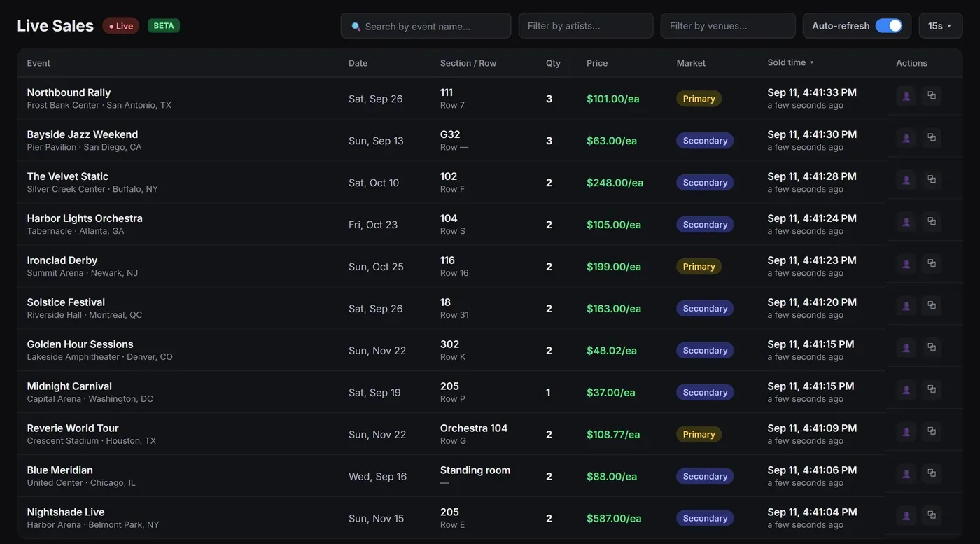Click the copy icon for Midnight Carnival
Image resolution: width=980 pixels, height=544 pixels.
coord(932,389)
